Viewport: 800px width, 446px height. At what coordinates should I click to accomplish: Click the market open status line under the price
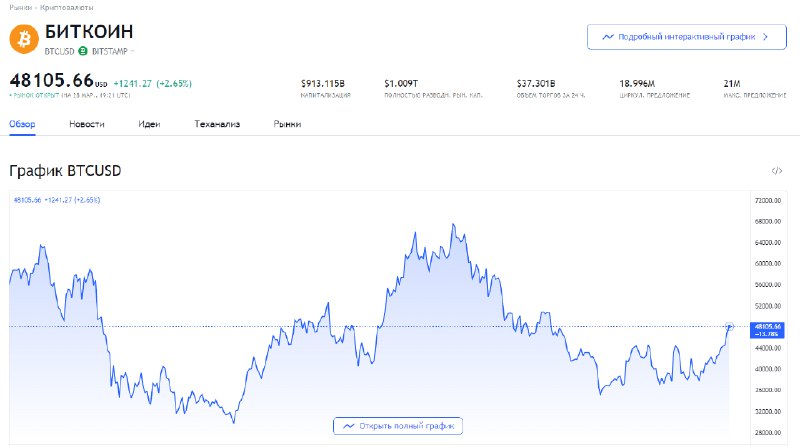tap(70, 95)
